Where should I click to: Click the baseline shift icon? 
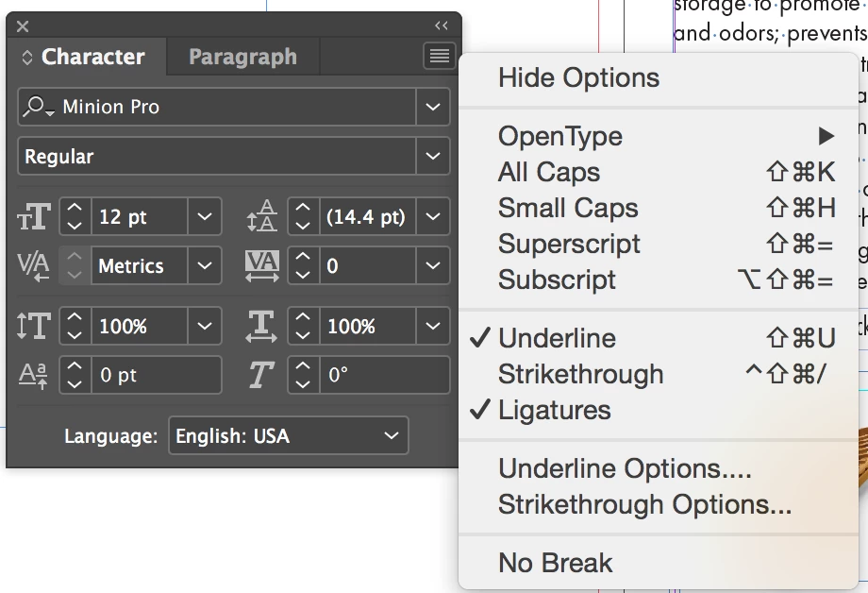[33, 375]
